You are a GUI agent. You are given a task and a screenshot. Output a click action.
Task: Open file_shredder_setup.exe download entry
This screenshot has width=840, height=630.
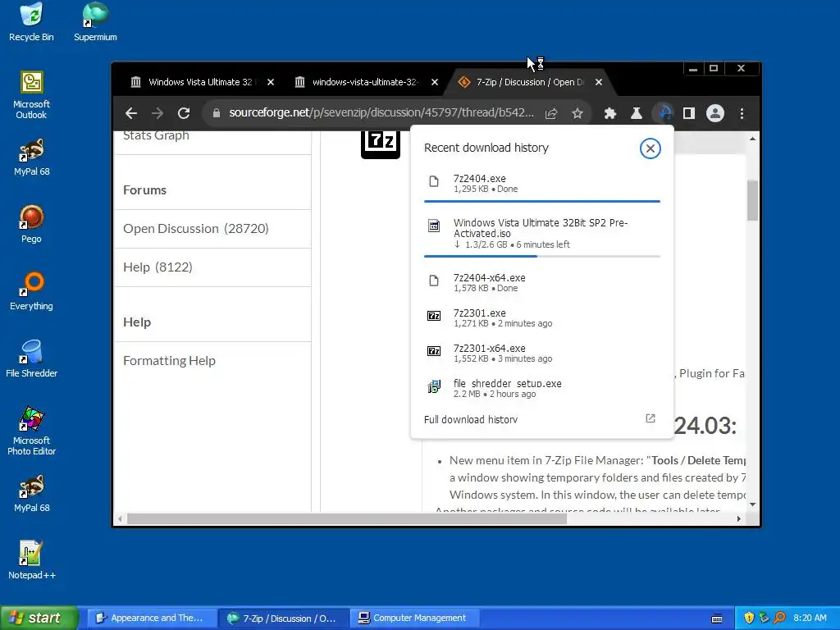coord(541,388)
